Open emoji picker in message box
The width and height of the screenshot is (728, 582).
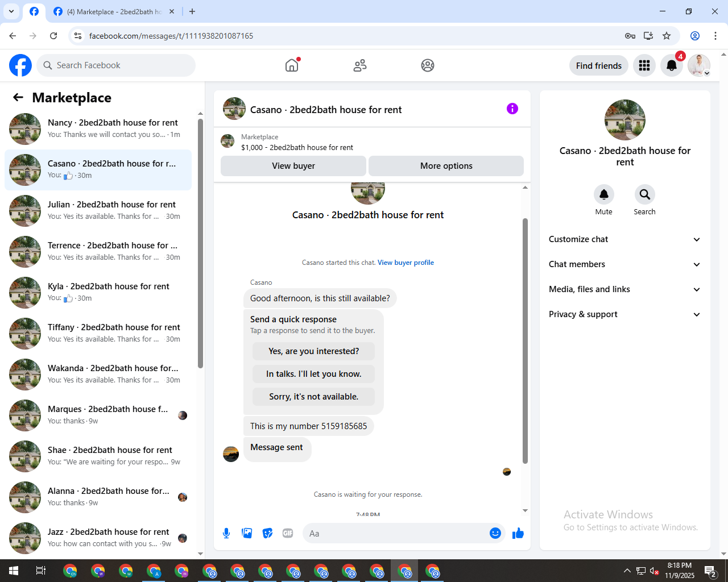click(495, 533)
